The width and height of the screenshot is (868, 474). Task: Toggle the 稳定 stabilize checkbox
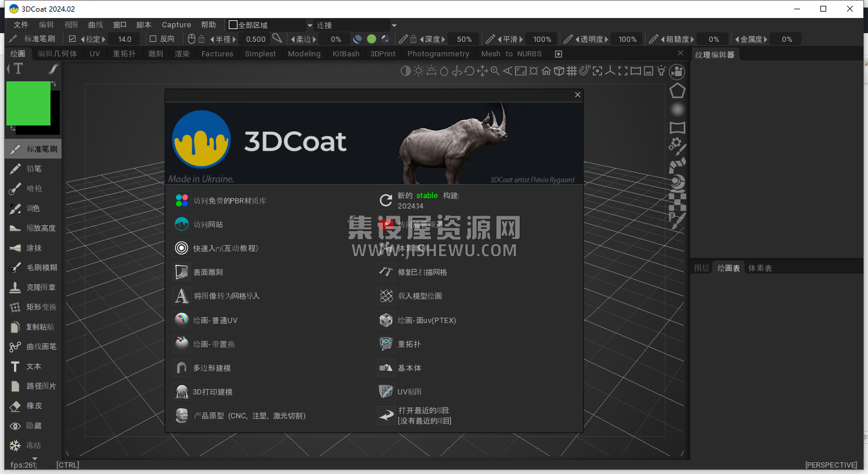pos(73,39)
